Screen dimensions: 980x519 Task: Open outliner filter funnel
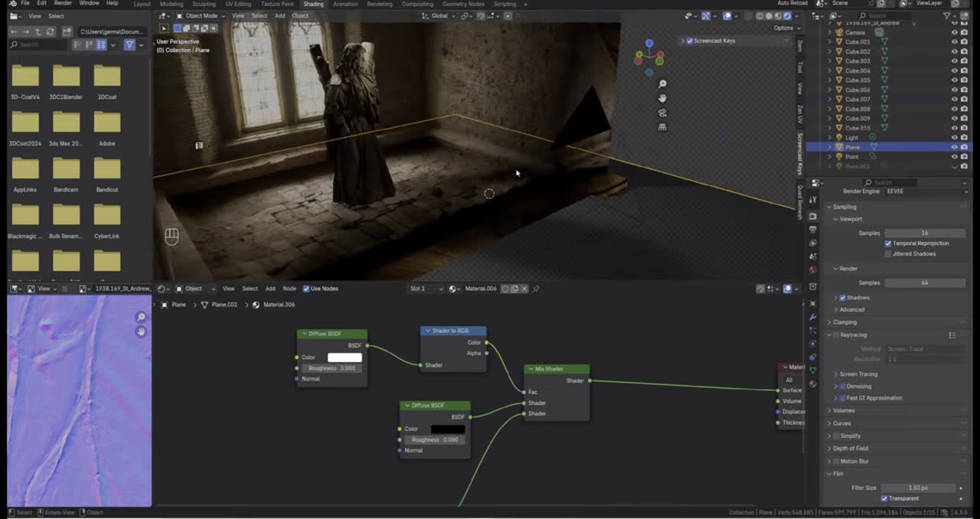(948, 15)
